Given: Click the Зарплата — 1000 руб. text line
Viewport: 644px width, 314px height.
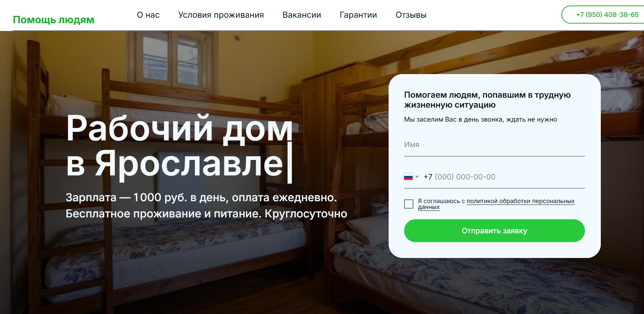Looking at the screenshot, I should coord(201,198).
